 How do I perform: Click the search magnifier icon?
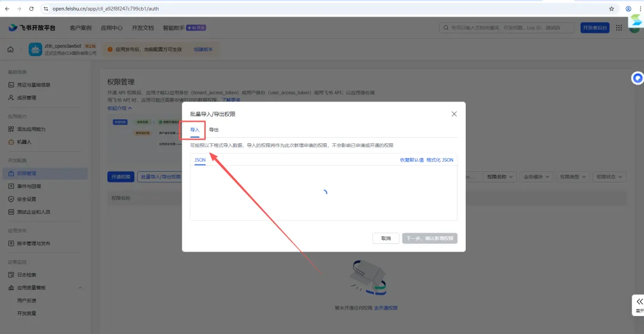(445, 28)
